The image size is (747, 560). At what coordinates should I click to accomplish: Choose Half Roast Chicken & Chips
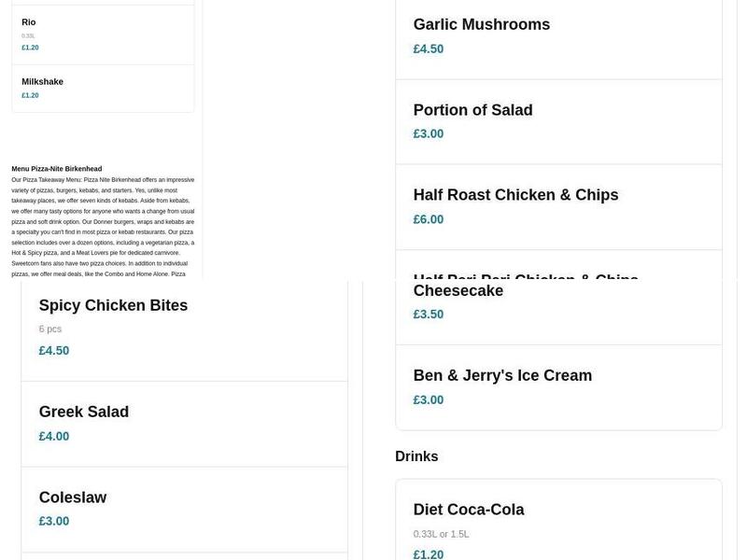(x=515, y=194)
